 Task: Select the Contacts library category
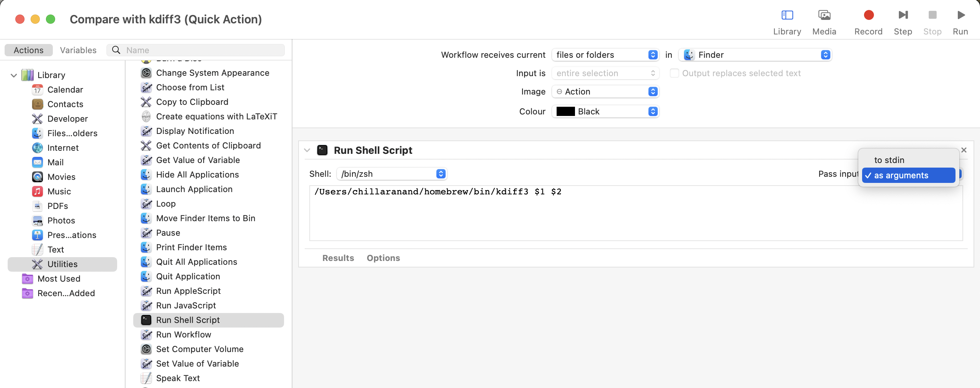(x=65, y=104)
